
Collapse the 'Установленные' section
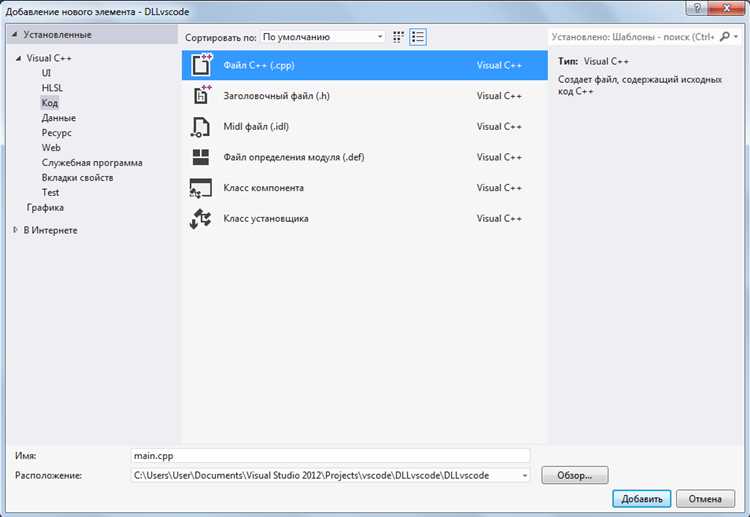pos(14,34)
